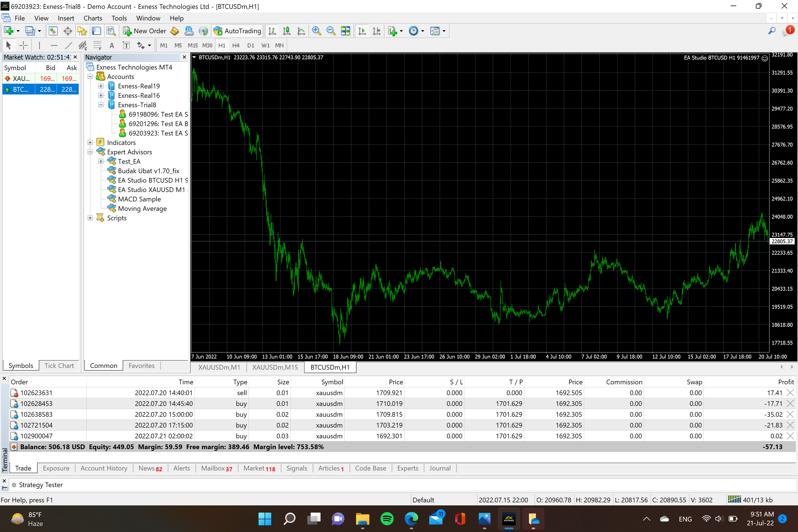
Task: Open the Indicators list dropdown arrow
Action: 401,31
